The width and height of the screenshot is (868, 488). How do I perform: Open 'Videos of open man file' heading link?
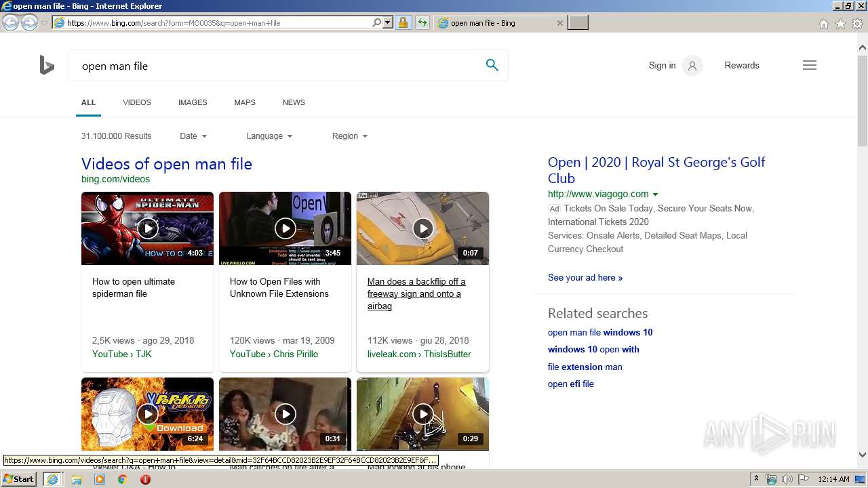pyautogui.click(x=167, y=164)
